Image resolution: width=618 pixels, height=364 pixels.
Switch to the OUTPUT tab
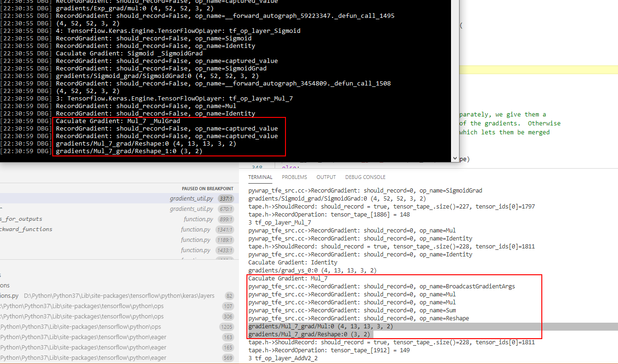click(326, 177)
